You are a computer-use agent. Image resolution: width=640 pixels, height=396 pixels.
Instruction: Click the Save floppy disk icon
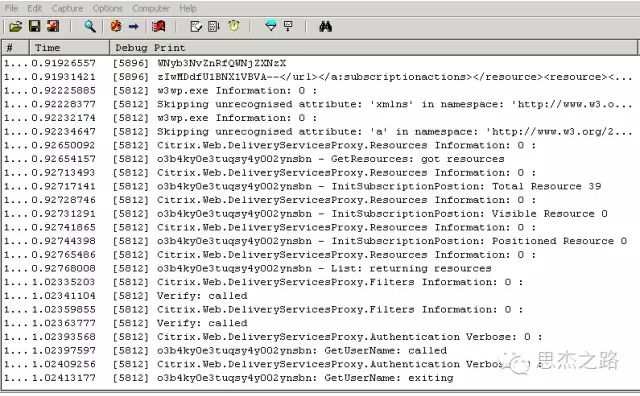[x=34, y=27]
